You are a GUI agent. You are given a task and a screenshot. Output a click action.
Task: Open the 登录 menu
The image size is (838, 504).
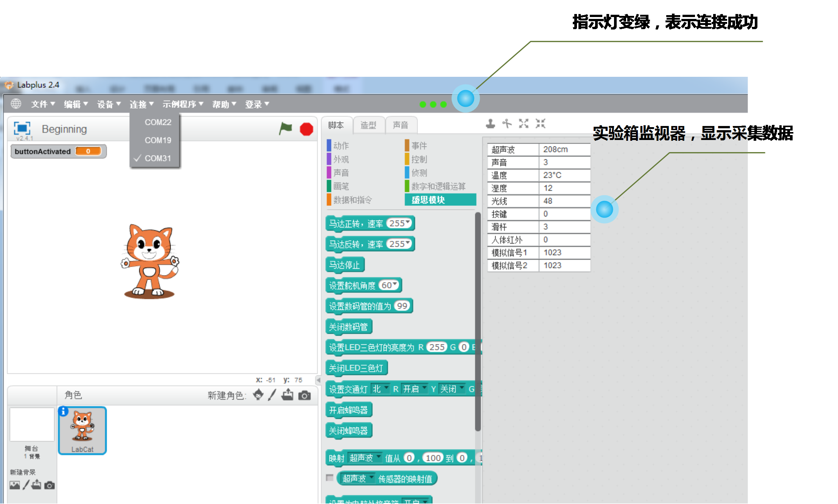click(x=257, y=104)
